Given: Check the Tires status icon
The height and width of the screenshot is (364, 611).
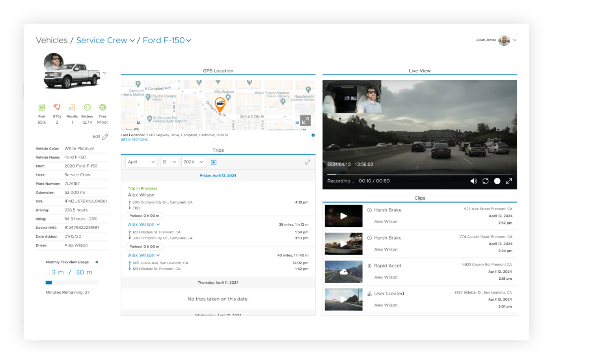Looking at the screenshot, I should click(x=102, y=108).
